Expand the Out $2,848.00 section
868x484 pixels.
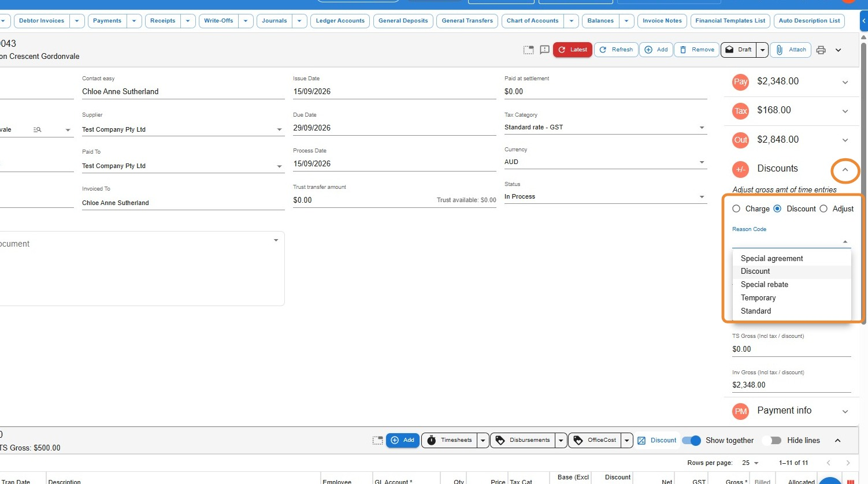point(845,140)
